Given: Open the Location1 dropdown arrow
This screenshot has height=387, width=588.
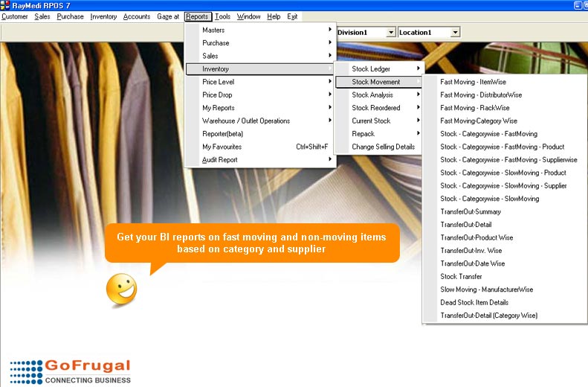Looking at the screenshot, I should pyautogui.click(x=455, y=33).
